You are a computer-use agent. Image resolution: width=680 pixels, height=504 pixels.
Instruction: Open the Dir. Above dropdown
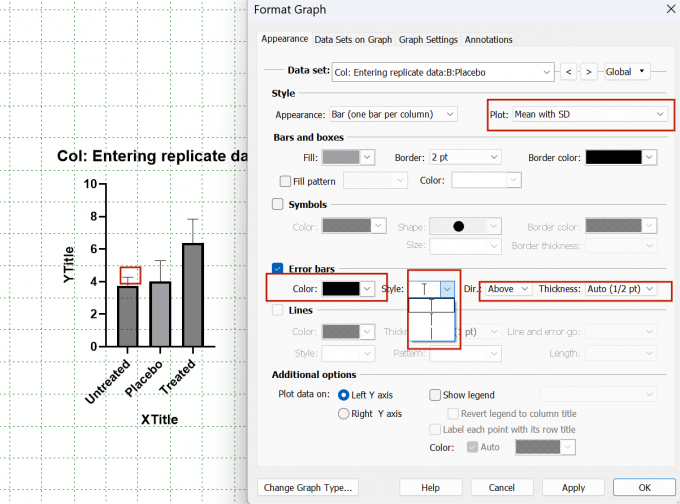pos(508,289)
